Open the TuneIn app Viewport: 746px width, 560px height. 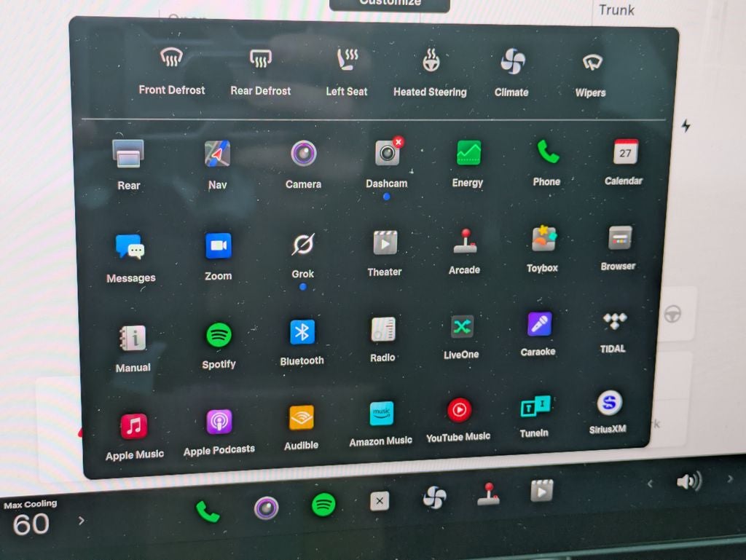tap(535, 417)
